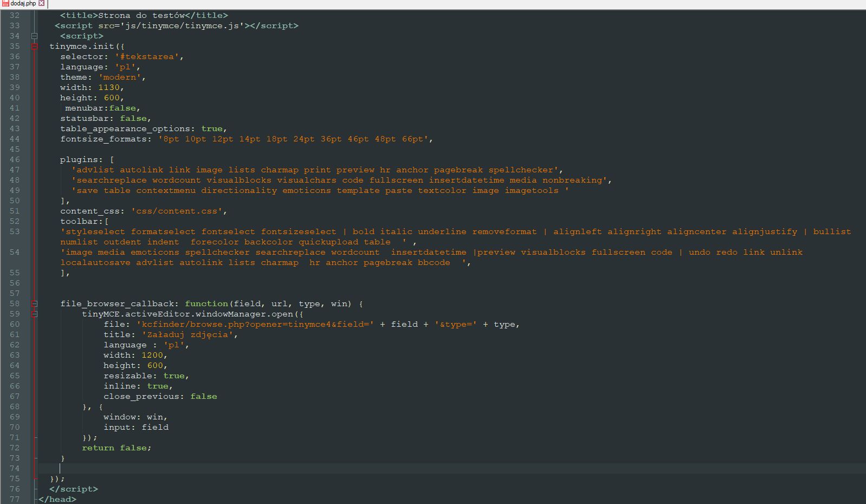Collapse the file_browser_callback function fold at line 58

35,304
